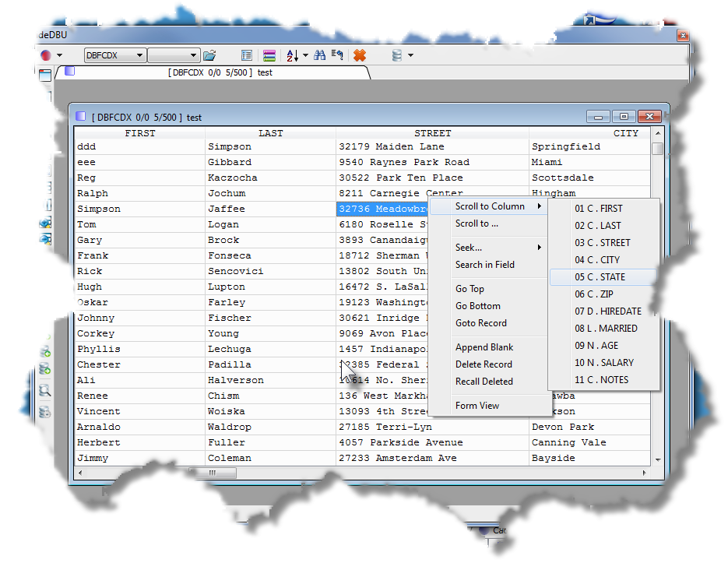Switch to the 'test' database tab
Image resolution: width=728 pixels, height=563 pixels.
coord(218,72)
